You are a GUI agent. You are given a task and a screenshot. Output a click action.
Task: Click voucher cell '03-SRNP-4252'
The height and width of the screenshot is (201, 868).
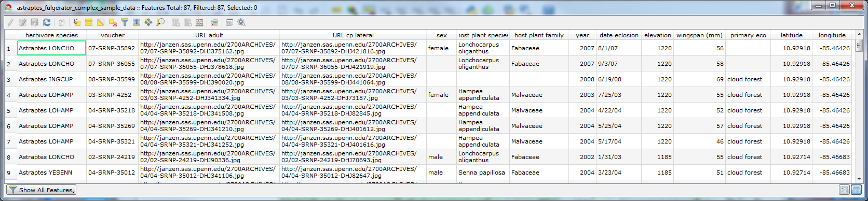click(x=112, y=95)
